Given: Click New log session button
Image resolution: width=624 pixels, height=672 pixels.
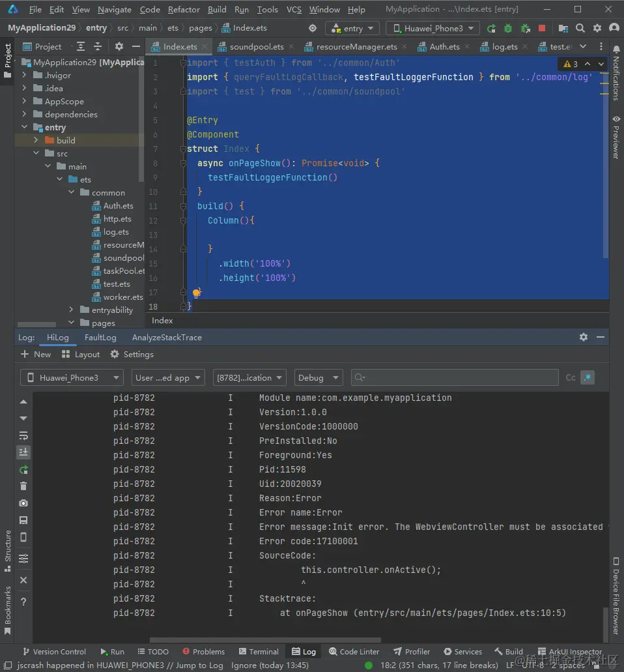Looking at the screenshot, I should tap(36, 355).
